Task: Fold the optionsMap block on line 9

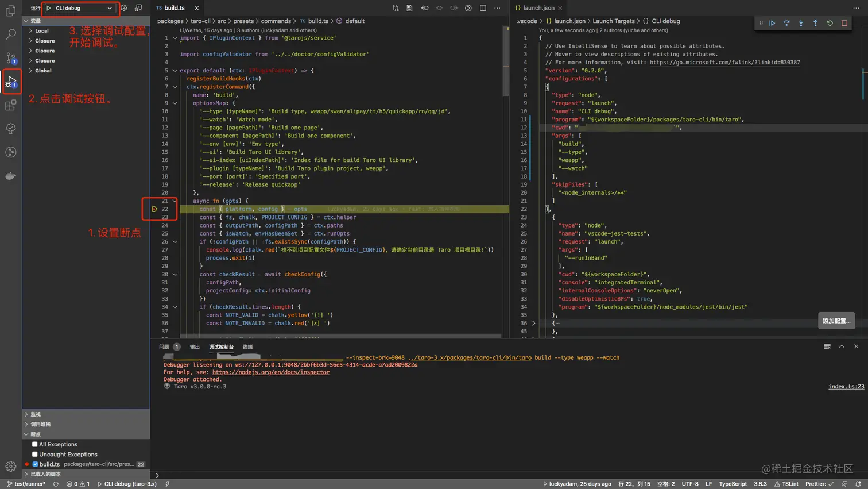Action: click(x=175, y=103)
